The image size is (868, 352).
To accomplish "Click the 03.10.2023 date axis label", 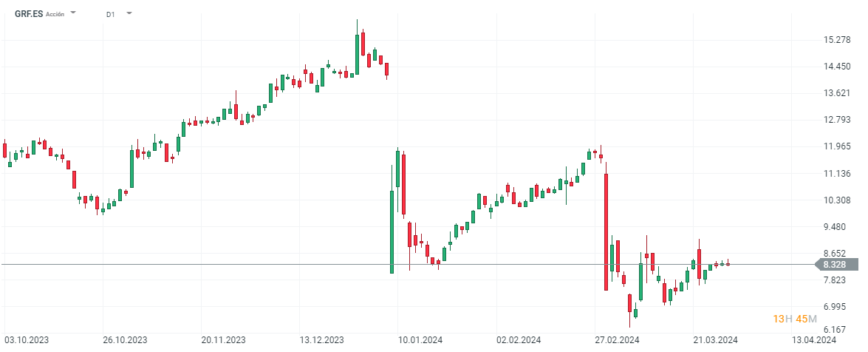I will coord(27,340).
